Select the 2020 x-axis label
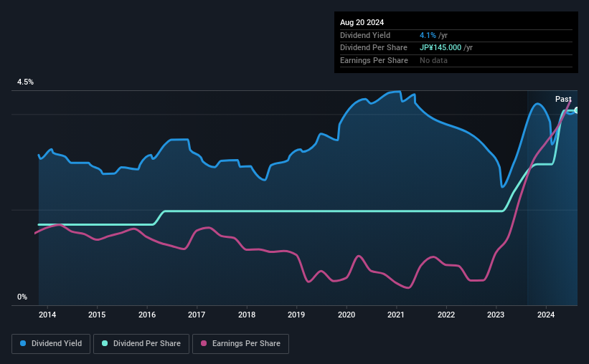This screenshot has width=589, height=364. pos(347,315)
